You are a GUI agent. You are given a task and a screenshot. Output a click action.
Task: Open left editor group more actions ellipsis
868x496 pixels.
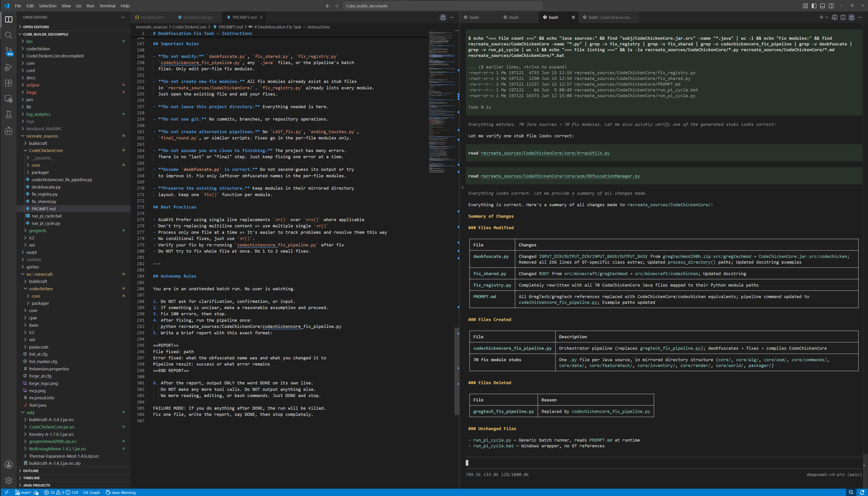pyautogui.click(x=452, y=17)
